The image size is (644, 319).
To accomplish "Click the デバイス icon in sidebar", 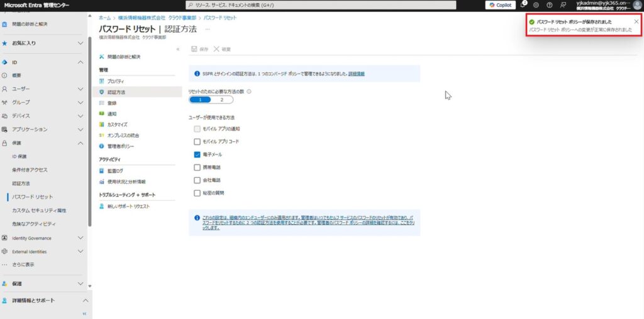I will click(x=4, y=116).
